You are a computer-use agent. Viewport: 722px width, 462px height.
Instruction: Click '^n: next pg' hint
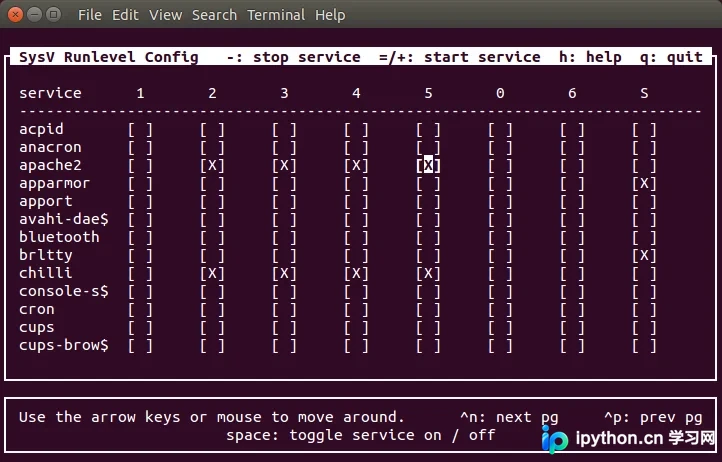(509, 417)
